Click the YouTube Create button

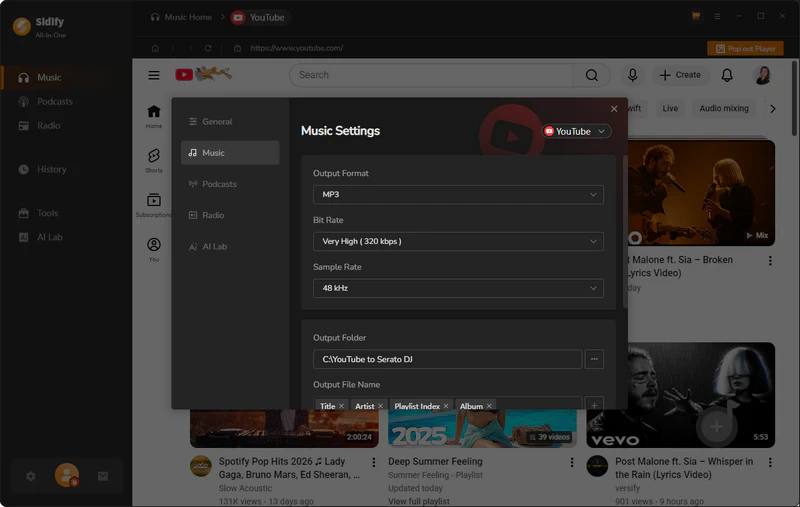pyautogui.click(x=680, y=75)
